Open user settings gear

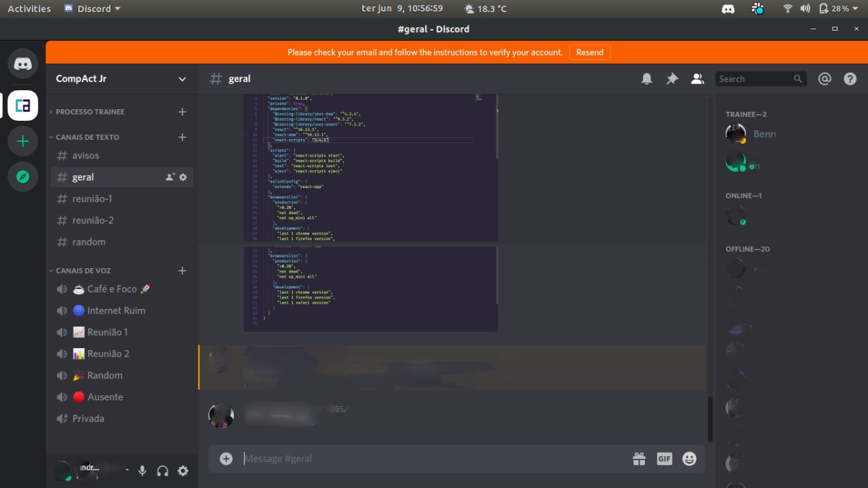pyautogui.click(x=183, y=470)
